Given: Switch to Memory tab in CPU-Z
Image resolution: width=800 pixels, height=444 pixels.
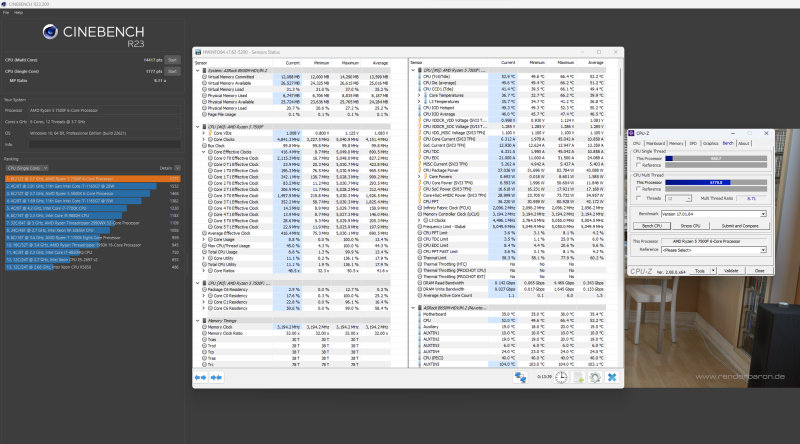Looking at the screenshot, I should click(677, 143).
